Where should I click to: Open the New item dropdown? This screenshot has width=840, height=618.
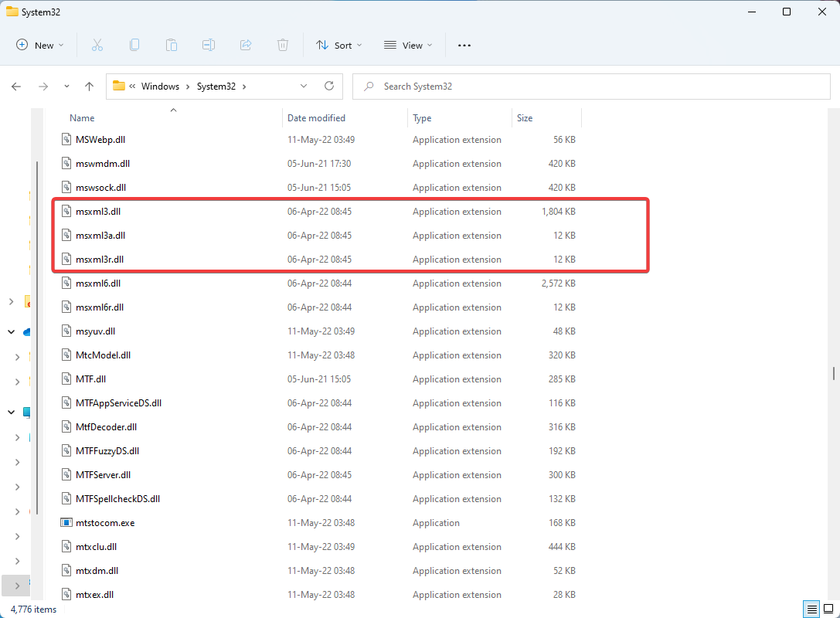pos(40,46)
